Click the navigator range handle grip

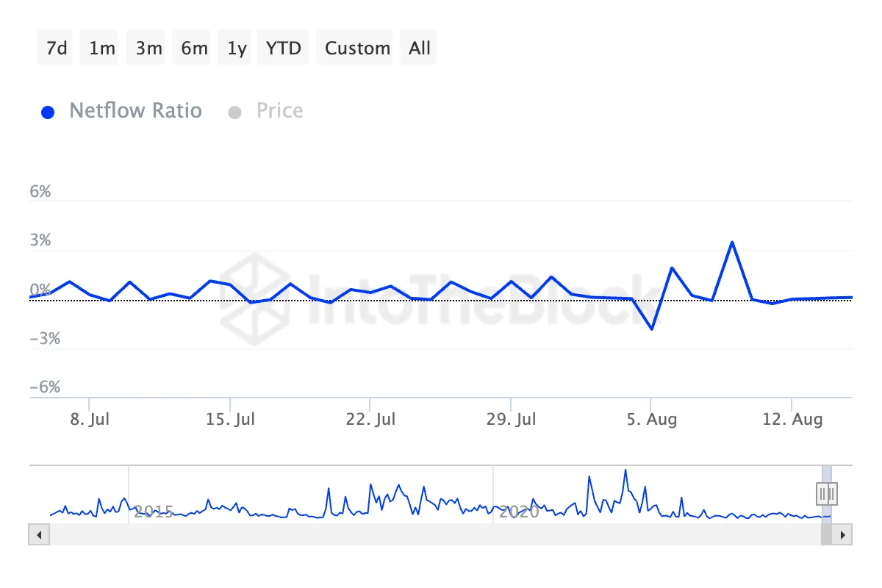pyautogui.click(x=827, y=493)
